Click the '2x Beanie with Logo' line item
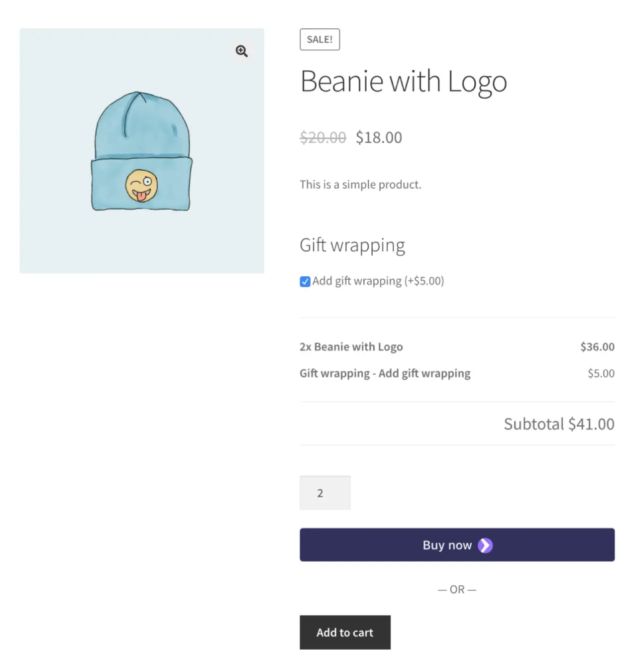 [351, 347]
